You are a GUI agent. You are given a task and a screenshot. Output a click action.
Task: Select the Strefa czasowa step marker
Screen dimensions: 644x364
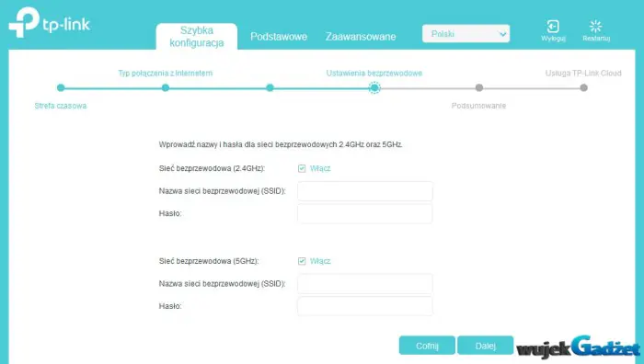[61, 87]
